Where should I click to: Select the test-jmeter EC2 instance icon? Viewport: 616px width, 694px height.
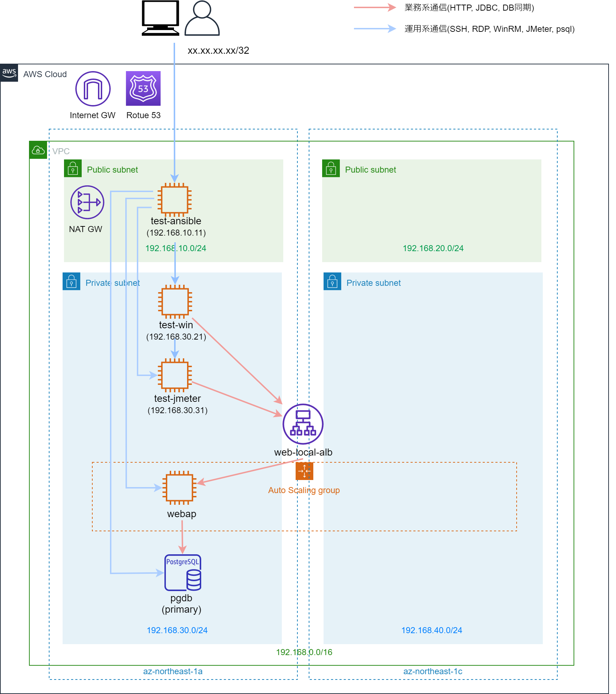tap(175, 375)
